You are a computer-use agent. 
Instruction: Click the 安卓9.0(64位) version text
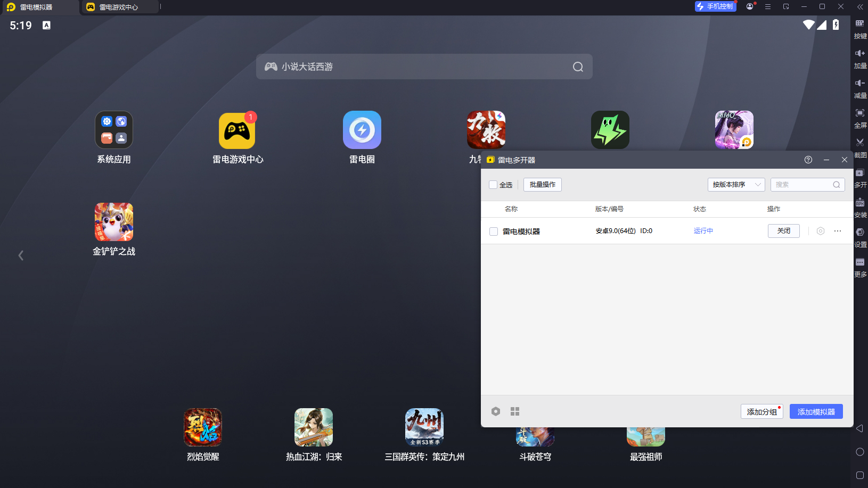point(616,231)
